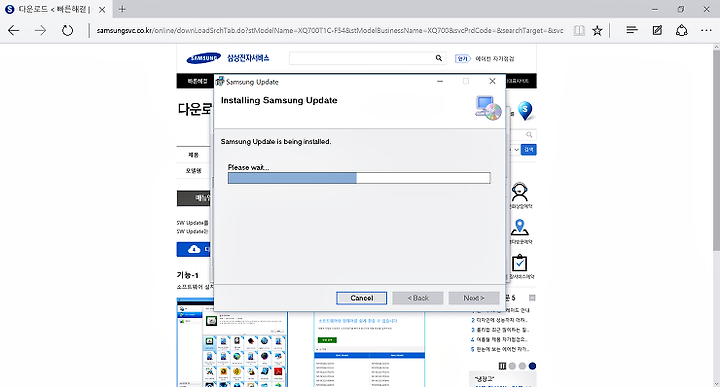Click the Next button in installer dialog
Screen dimensions: 720x387
click(474, 298)
